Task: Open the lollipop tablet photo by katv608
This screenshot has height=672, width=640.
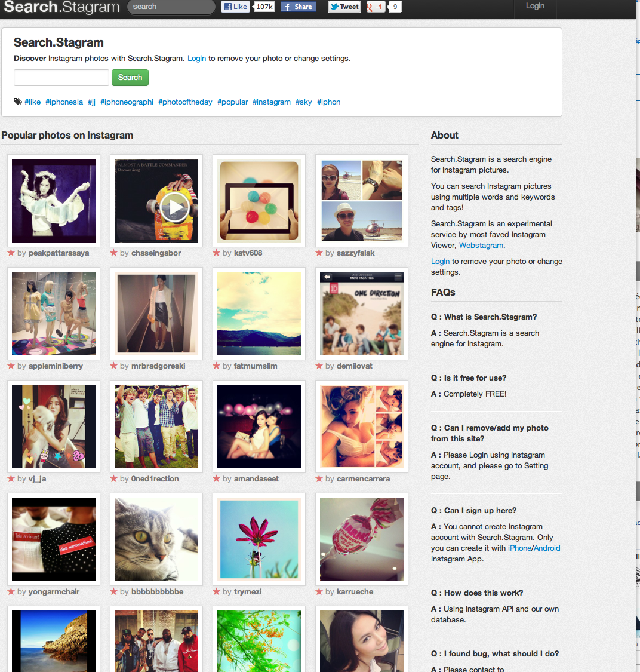Action: tap(259, 201)
